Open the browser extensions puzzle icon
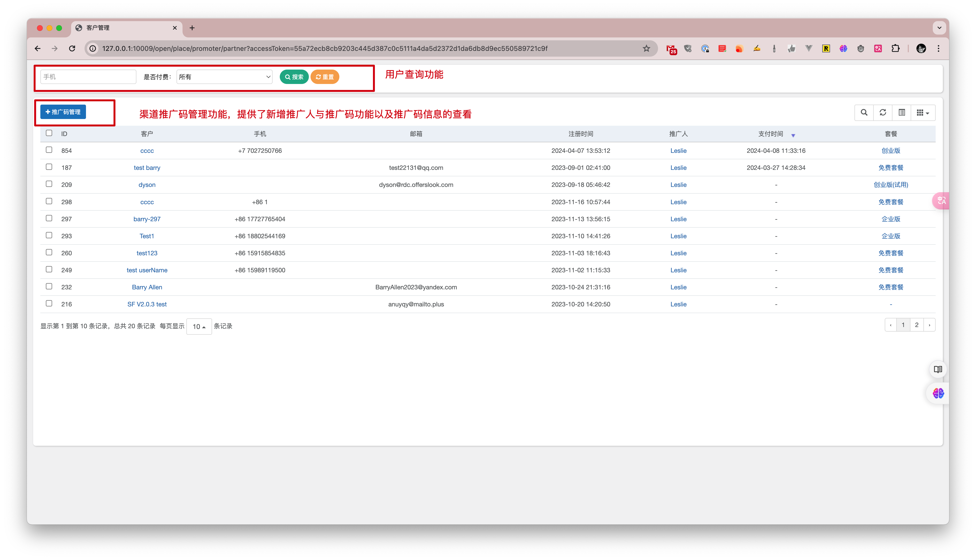Image resolution: width=976 pixels, height=560 pixels. (x=896, y=48)
